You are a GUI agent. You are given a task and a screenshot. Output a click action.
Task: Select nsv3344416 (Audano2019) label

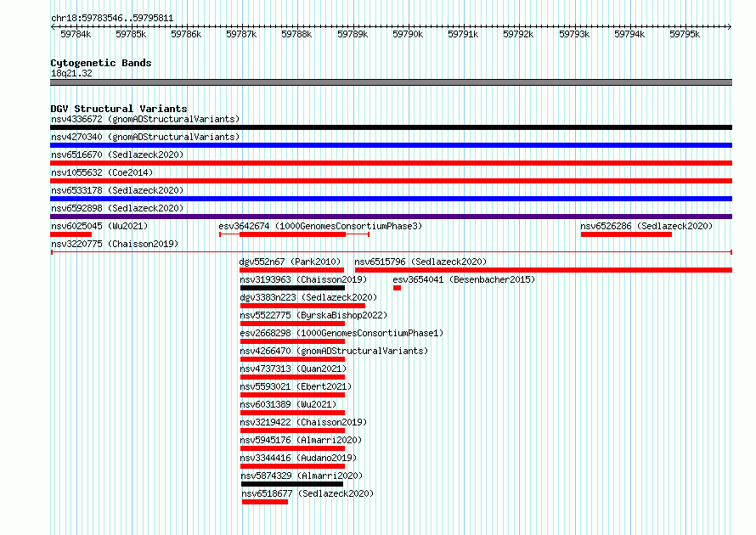(x=298, y=458)
